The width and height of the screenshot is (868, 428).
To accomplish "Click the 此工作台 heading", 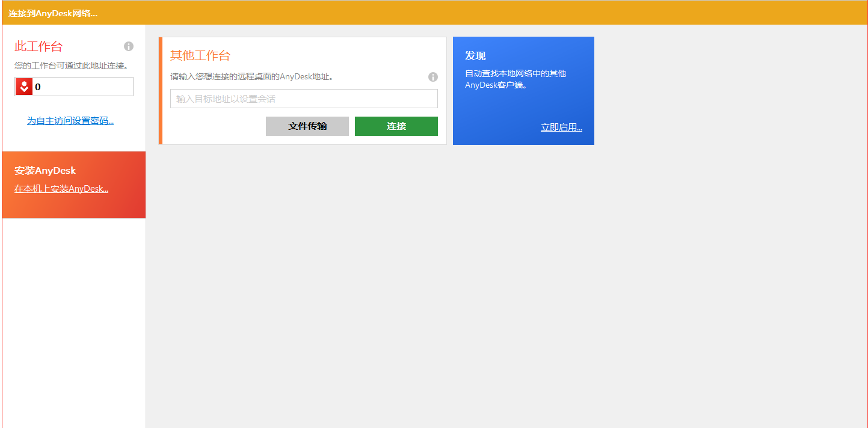I will [38, 46].
